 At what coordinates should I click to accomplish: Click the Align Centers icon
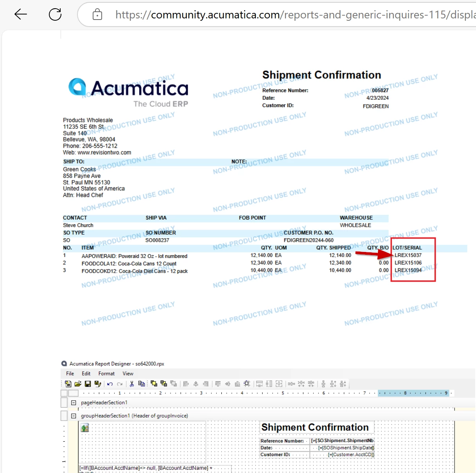point(196,384)
